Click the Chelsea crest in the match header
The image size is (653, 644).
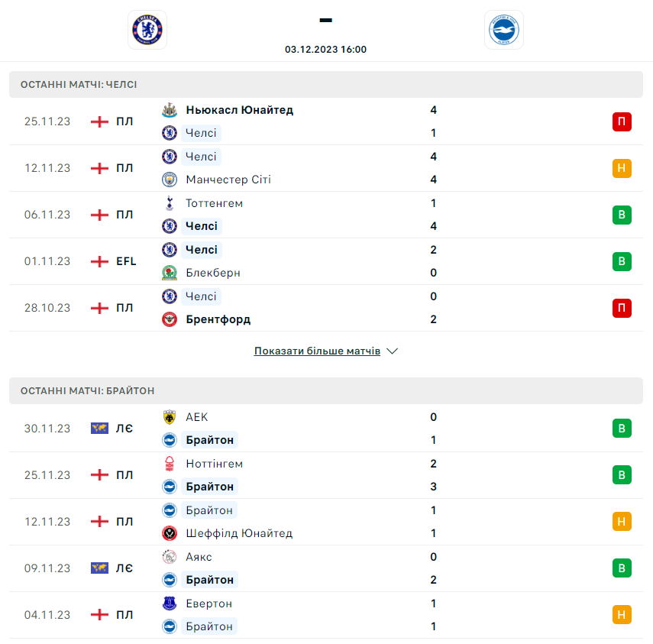[147, 30]
